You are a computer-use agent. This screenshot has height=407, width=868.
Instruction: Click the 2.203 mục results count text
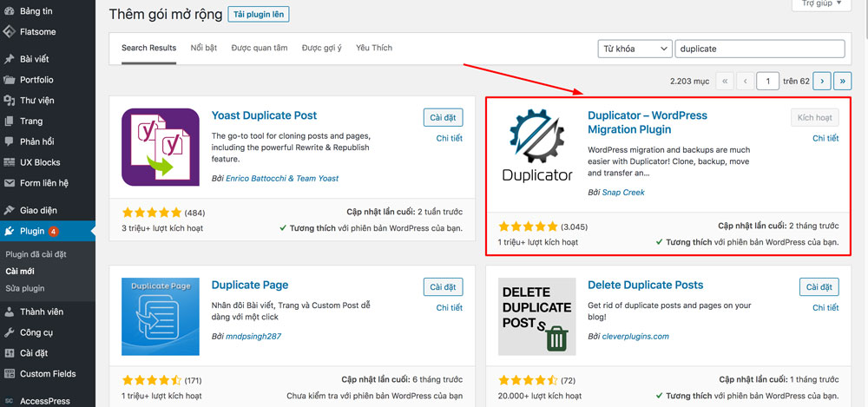[x=689, y=81]
